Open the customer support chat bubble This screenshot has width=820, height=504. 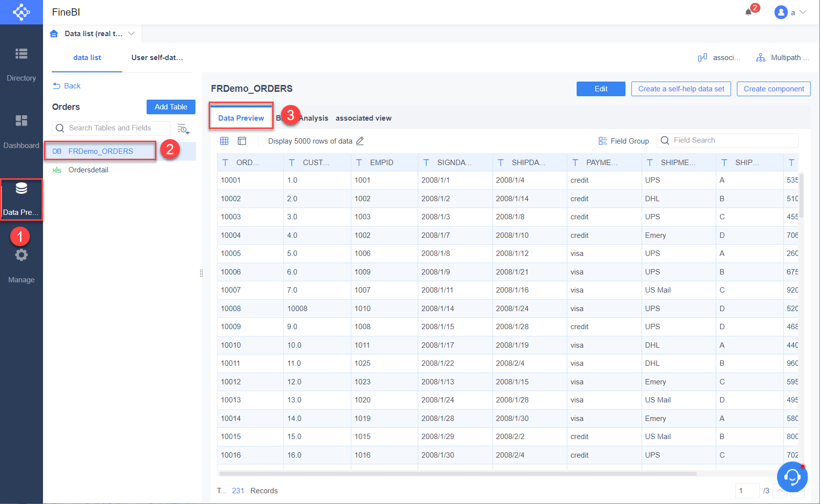coord(792,476)
